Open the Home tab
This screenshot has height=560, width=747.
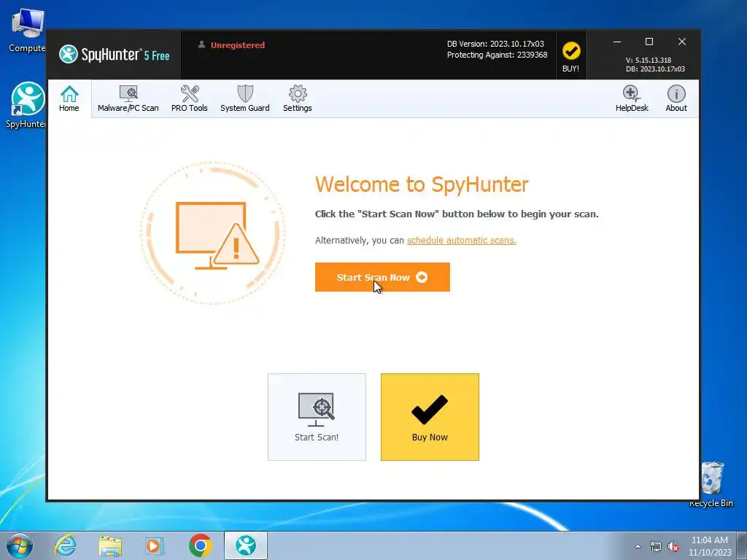point(69,98)
